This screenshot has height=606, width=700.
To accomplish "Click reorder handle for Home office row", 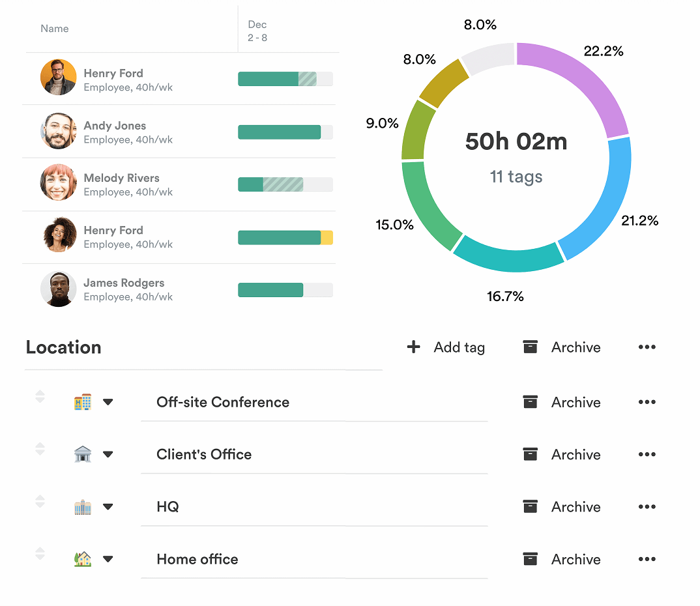I will (x=40, y=553).
